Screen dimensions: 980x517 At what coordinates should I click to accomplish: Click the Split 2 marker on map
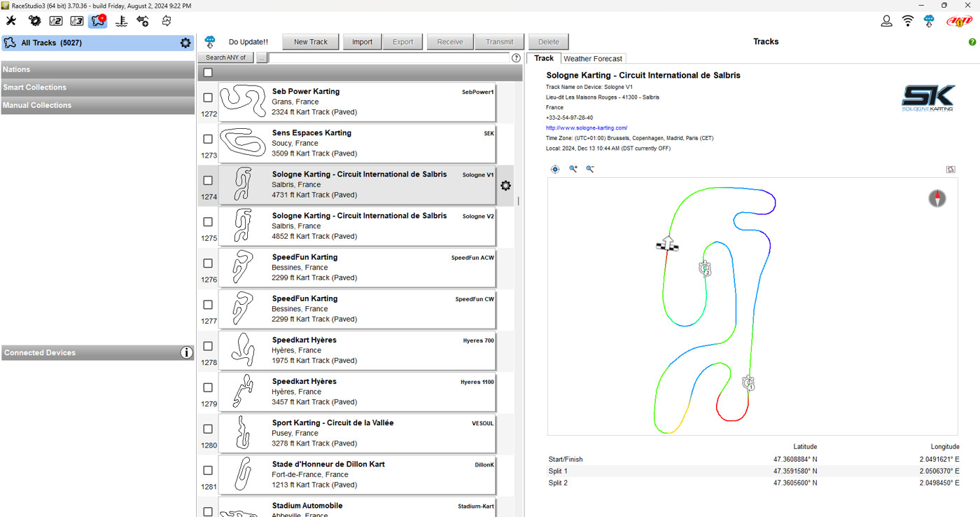[x=706, y=268]
